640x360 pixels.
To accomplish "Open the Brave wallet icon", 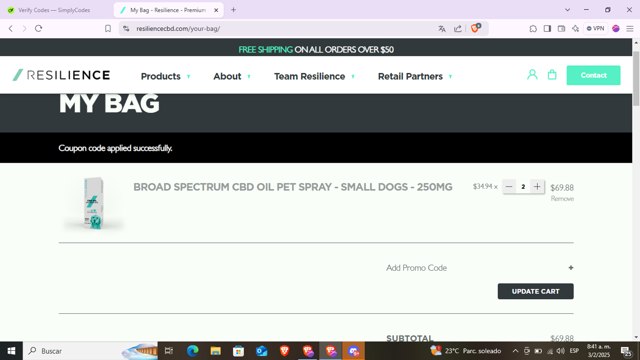I will click(562, 29).
